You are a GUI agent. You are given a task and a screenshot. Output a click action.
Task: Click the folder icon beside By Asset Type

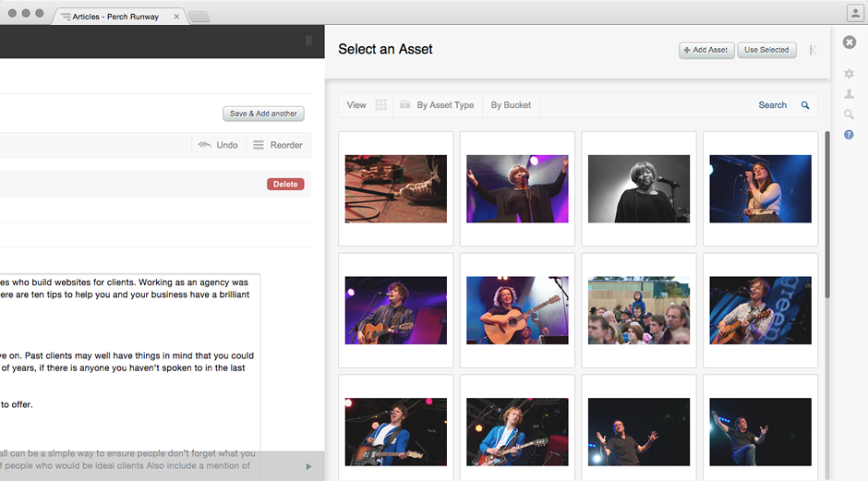tap(405, 104)
